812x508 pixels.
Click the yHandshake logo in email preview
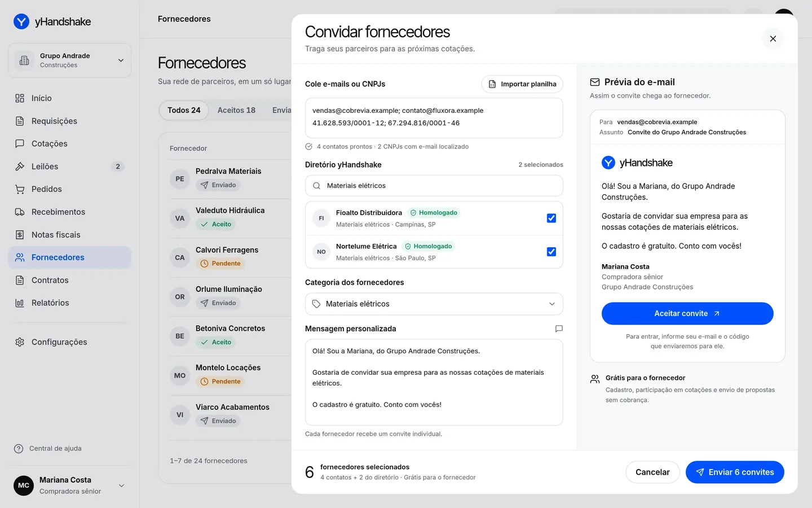tap(637, 163)
